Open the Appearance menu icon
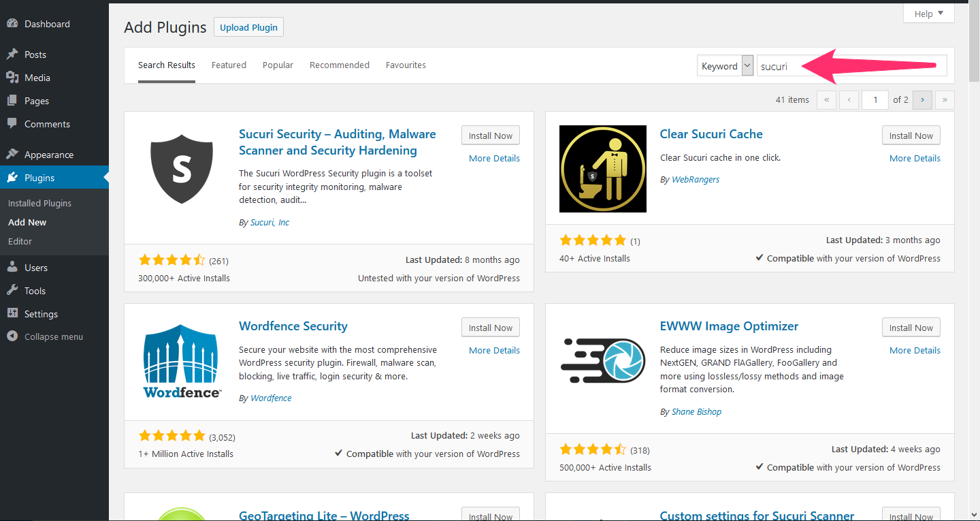980x521 pixels. pyautogui.click(x=15, y=154)
